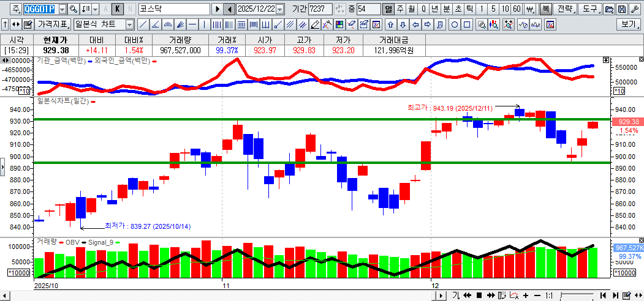This screenshot has width=644, height=301.
Task: Save chart with the floppy disk icon
Action: coord(621,9)
